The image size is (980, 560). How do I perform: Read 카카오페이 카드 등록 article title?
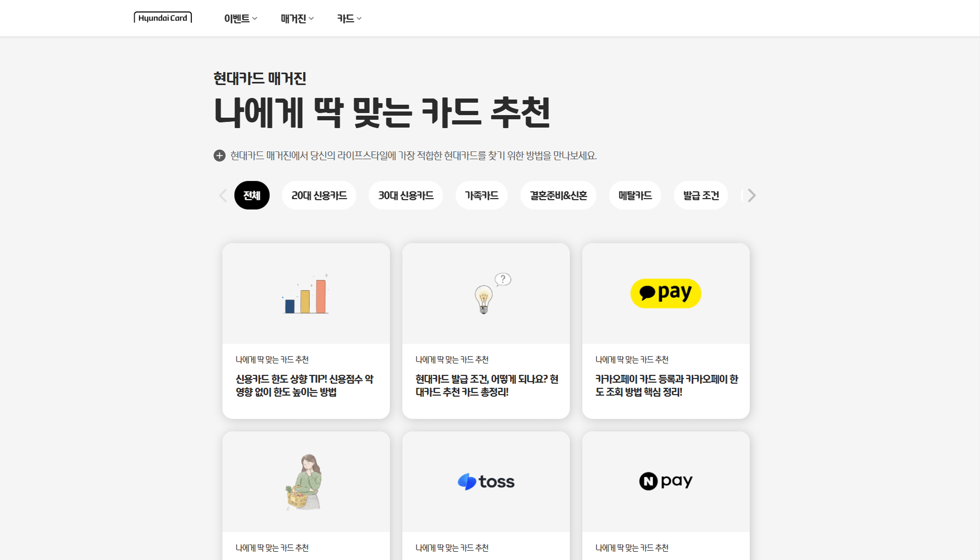click(667, 386)
